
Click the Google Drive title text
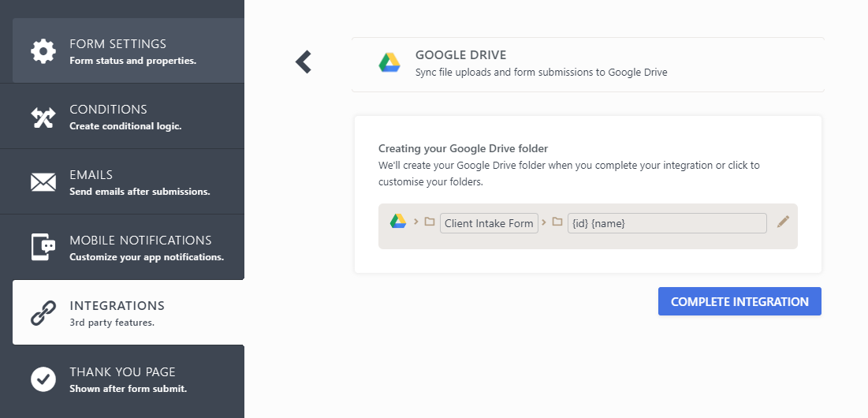tap(460, 55)
